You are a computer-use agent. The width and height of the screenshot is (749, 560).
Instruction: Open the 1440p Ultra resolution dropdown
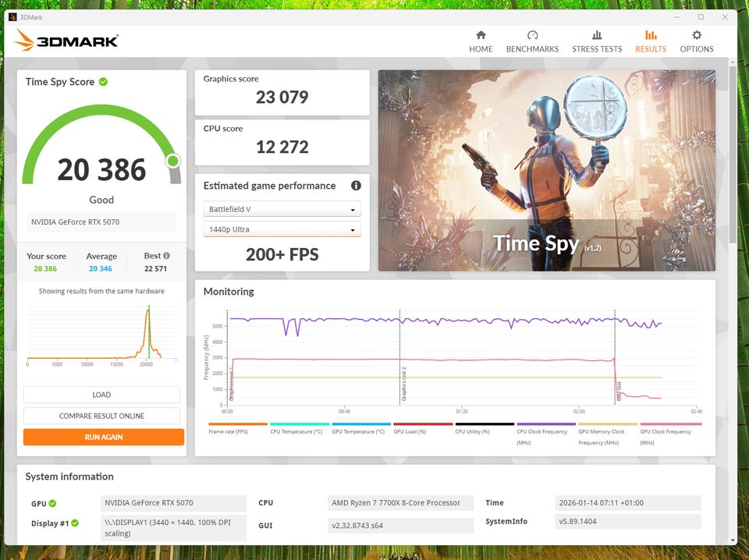point(282,229)
